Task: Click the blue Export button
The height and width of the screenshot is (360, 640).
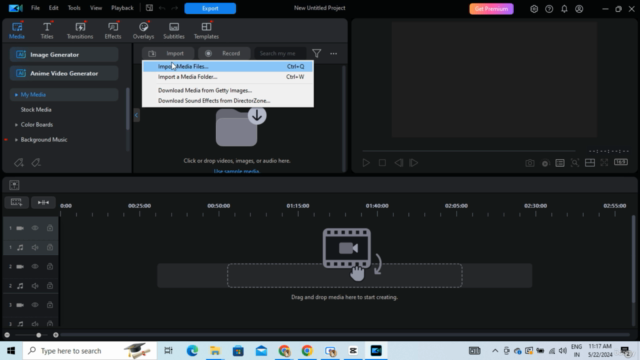Action: click(x=210, y=8)
